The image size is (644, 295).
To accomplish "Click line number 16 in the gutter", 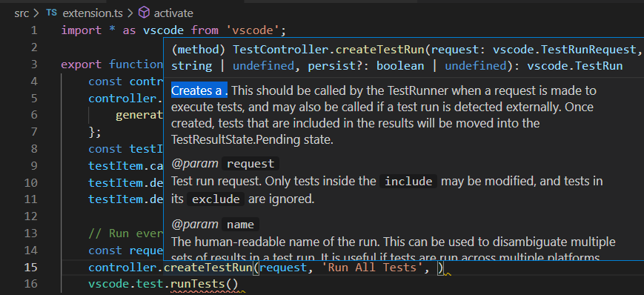I will coord(30,285).
